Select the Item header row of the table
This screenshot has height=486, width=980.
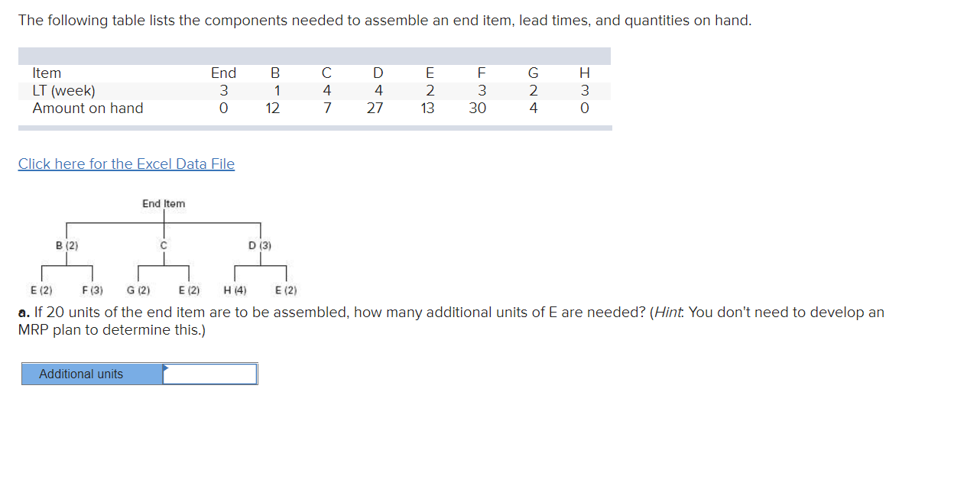point(46,73)
